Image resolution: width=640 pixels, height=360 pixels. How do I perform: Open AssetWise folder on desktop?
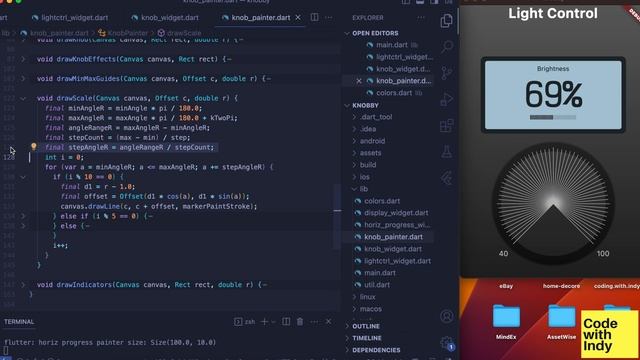(561, 321)
